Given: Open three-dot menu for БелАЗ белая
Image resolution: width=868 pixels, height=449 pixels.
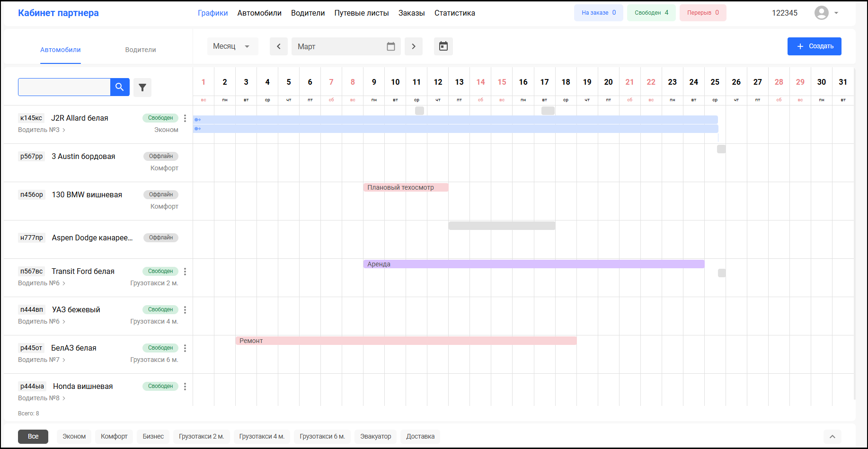Looking at the screenshot, I should pyautogui.click(x=185, y=348).
